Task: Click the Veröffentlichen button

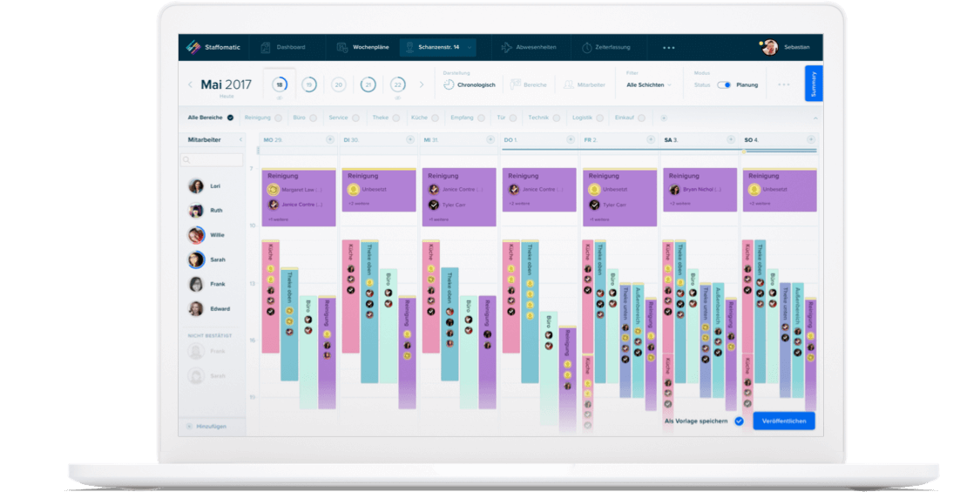Action: 784,421
